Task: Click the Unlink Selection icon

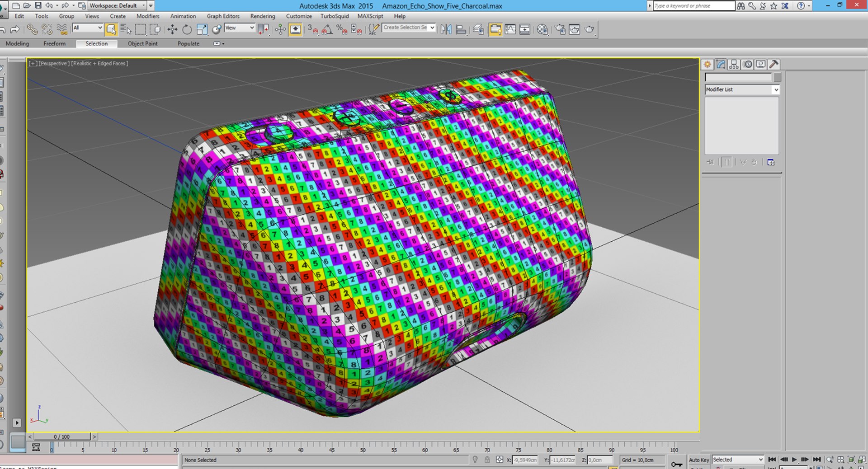Action: (47, 29)
